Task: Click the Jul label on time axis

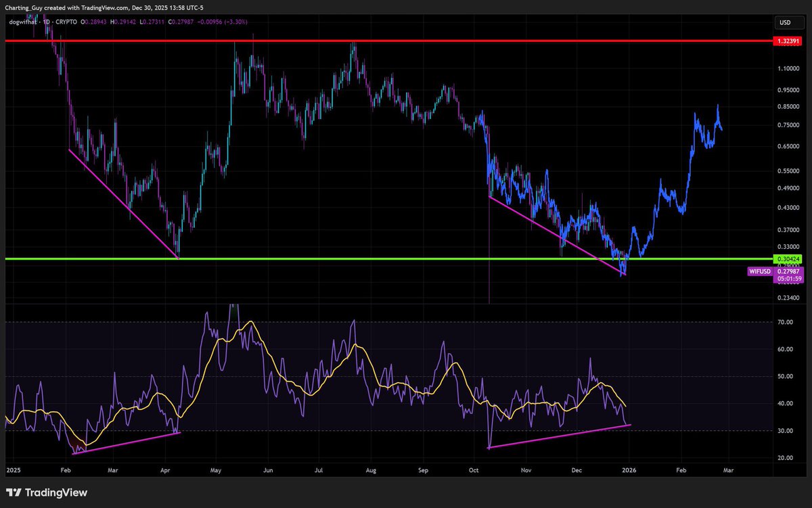Action: tap(319, 469)
